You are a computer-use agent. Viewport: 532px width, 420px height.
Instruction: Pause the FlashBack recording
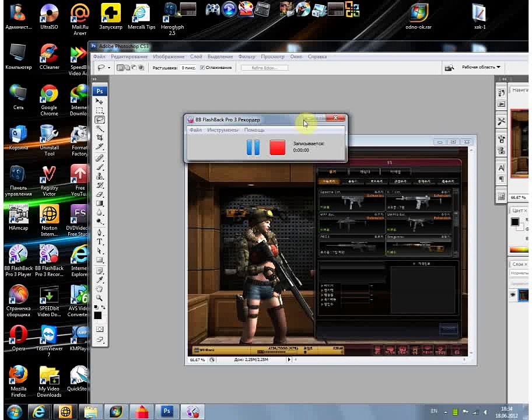click(x=253, y=148)
